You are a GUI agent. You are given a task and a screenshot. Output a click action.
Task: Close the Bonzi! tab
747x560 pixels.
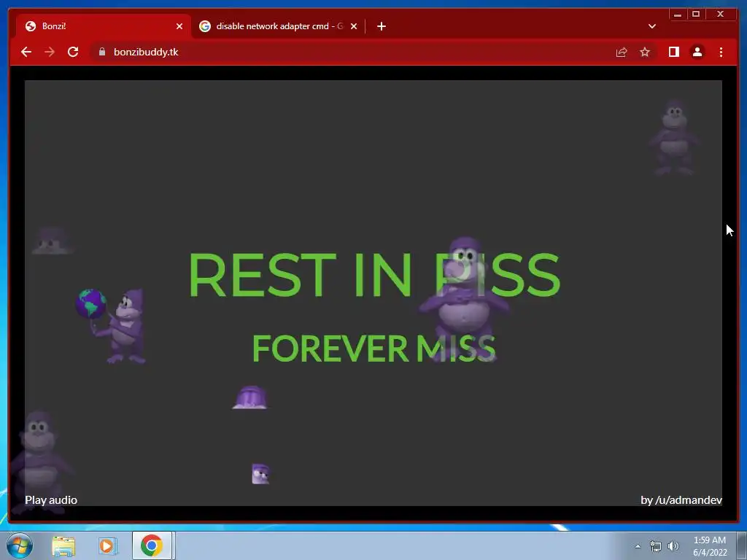click(x=179, y=26)
